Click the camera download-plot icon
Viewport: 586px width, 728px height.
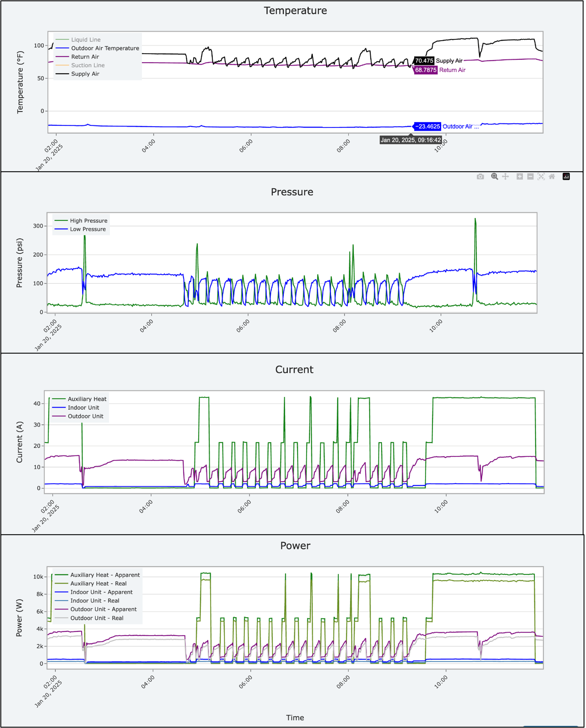(480, 176)
